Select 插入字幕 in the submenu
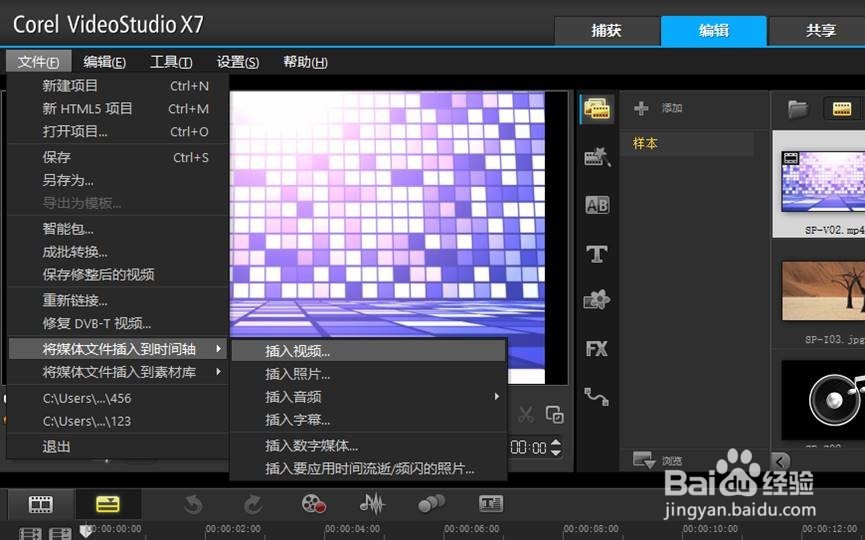This screenshot has width=865, height=540. click(x=369, y=420)
